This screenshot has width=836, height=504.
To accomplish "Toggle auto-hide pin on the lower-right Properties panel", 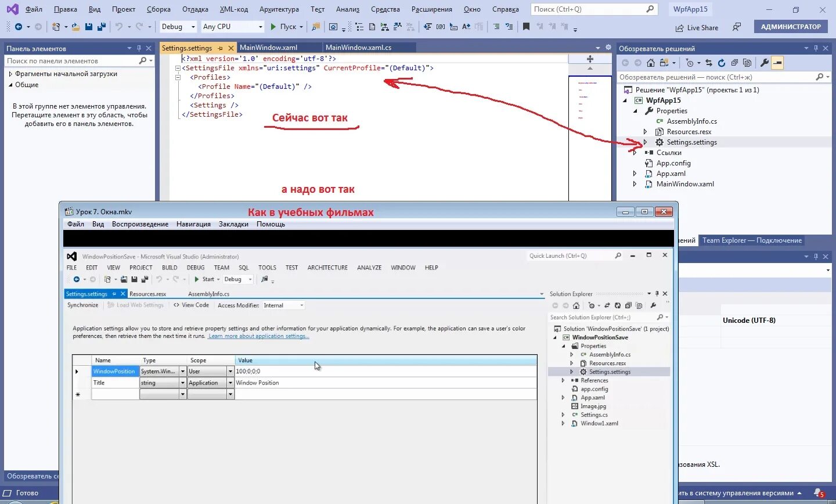I will click(816, 257).
